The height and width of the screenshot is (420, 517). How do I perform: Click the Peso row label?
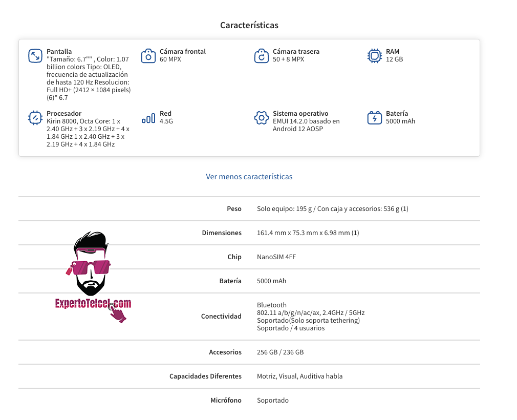234,208
